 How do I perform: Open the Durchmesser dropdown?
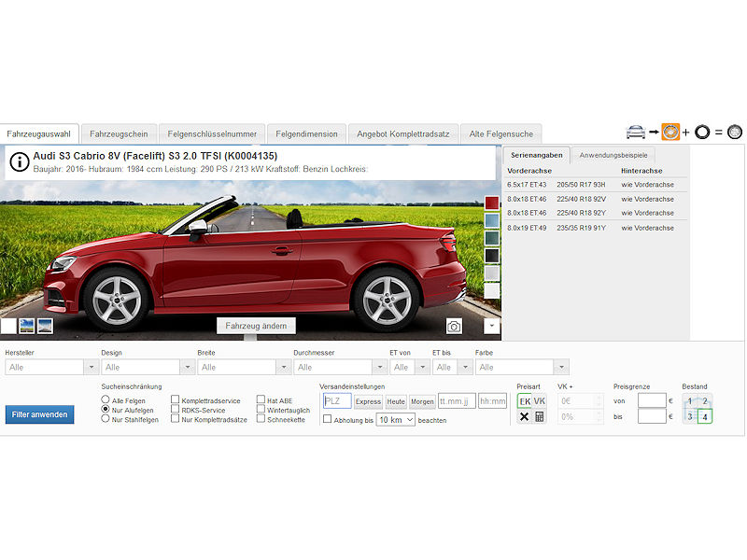[x=340, y=367]
